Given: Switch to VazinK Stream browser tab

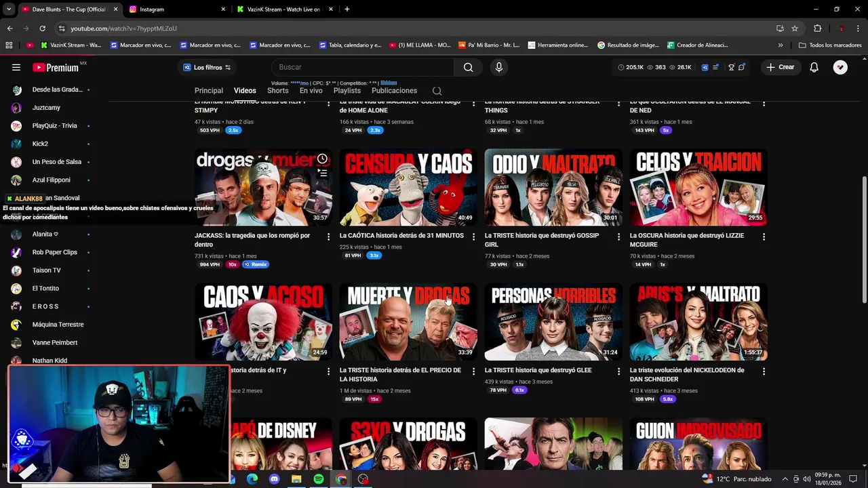Looking at the screenshot, I should [285, 9].
